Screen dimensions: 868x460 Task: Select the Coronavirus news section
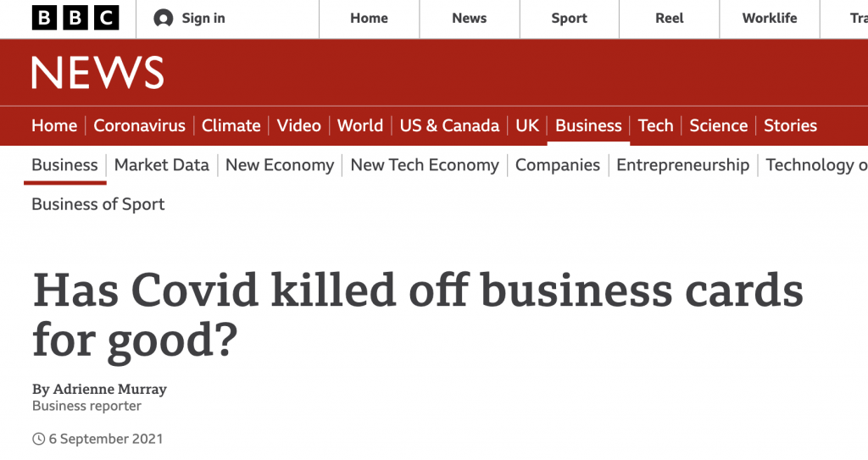140,125
